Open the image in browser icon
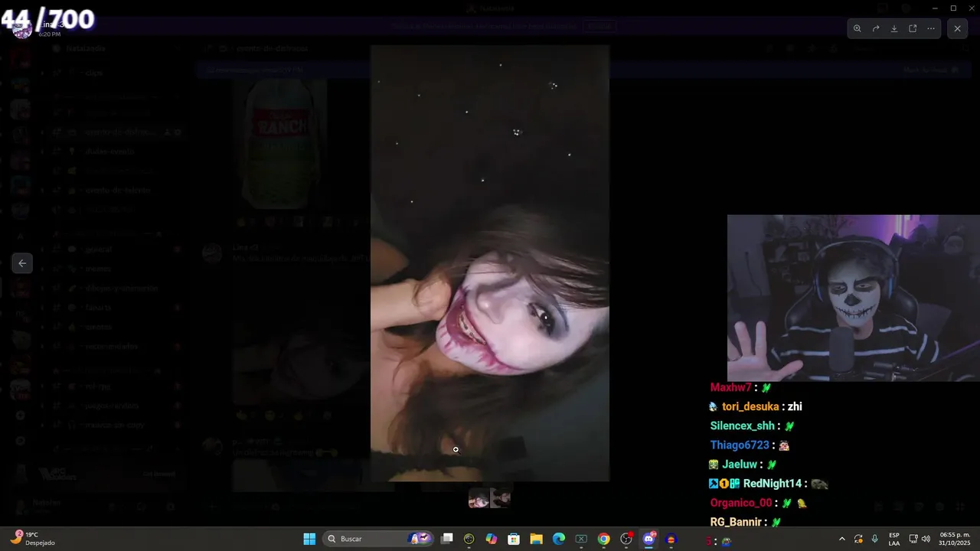The width and height of the screenshot is (980, 551). (x=913, y=28)
